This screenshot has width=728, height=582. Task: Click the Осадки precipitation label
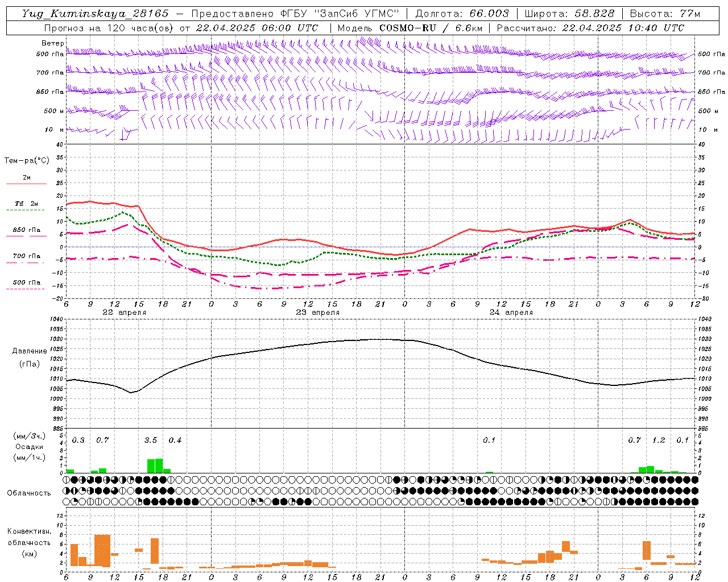coord(29,447)
